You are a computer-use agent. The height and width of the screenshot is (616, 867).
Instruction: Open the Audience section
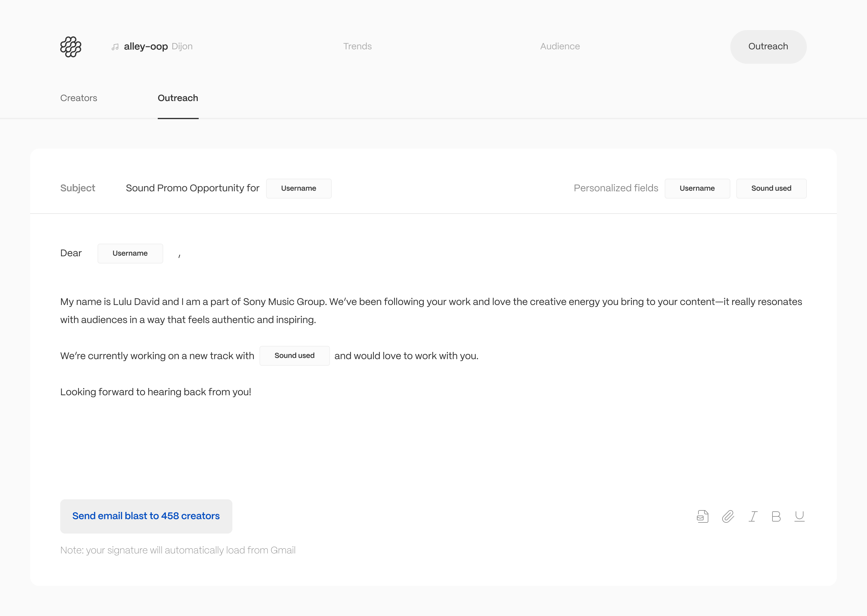click(560, 46)
